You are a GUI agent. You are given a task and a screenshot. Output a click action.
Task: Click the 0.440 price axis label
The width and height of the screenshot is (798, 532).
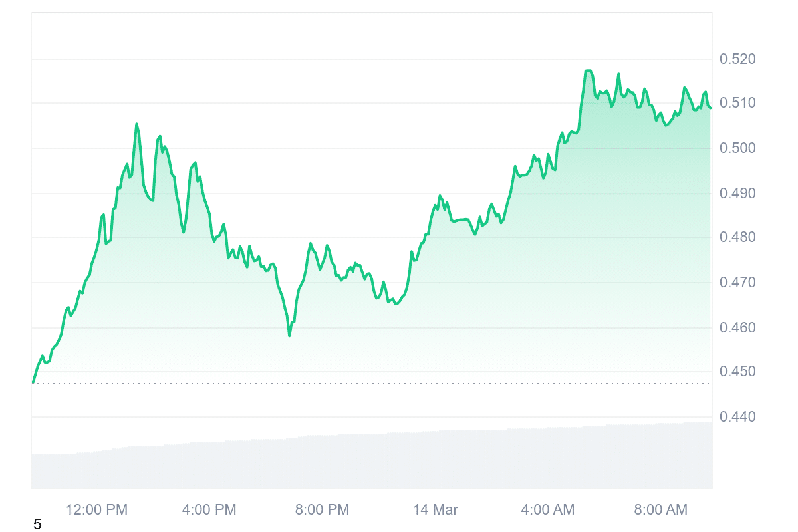click(x=738, y=417)
